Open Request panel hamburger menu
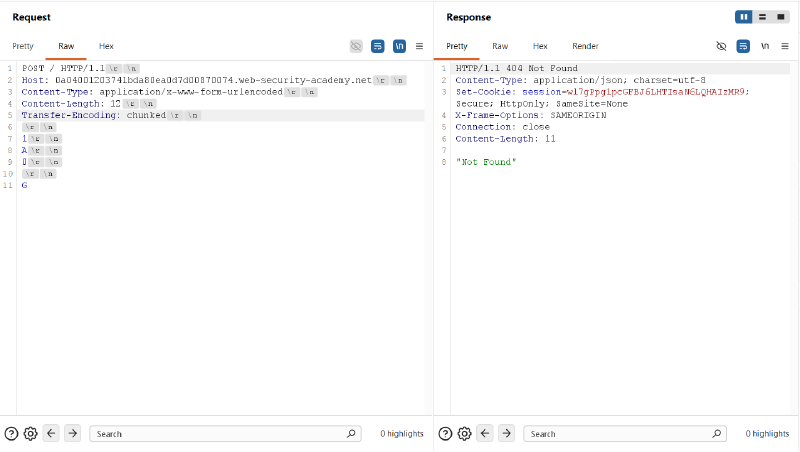Viewport: 800px width, 452px height. [x=419, y=46]
